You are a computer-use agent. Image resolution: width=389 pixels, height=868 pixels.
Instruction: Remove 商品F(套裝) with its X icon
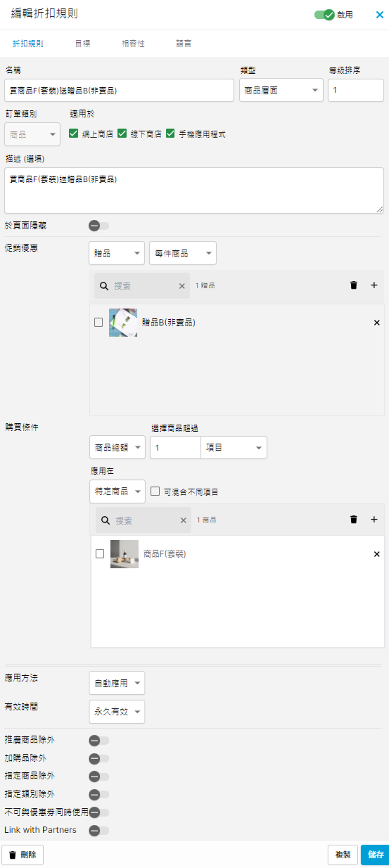tap(376, 554)
